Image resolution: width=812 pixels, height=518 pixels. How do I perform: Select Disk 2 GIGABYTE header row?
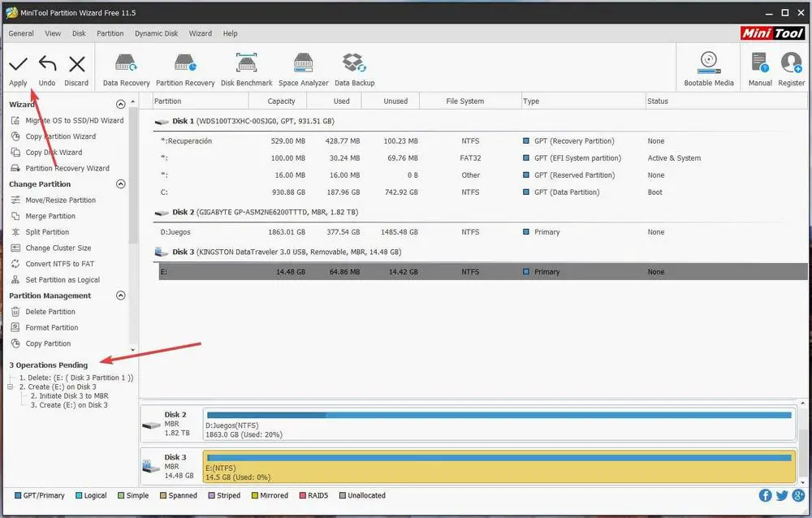pos(481,213)
